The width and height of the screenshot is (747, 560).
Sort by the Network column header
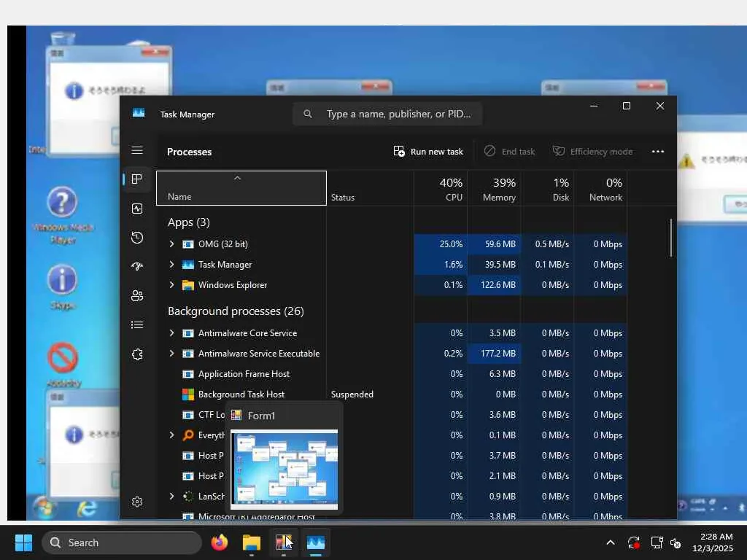point(601,188)
